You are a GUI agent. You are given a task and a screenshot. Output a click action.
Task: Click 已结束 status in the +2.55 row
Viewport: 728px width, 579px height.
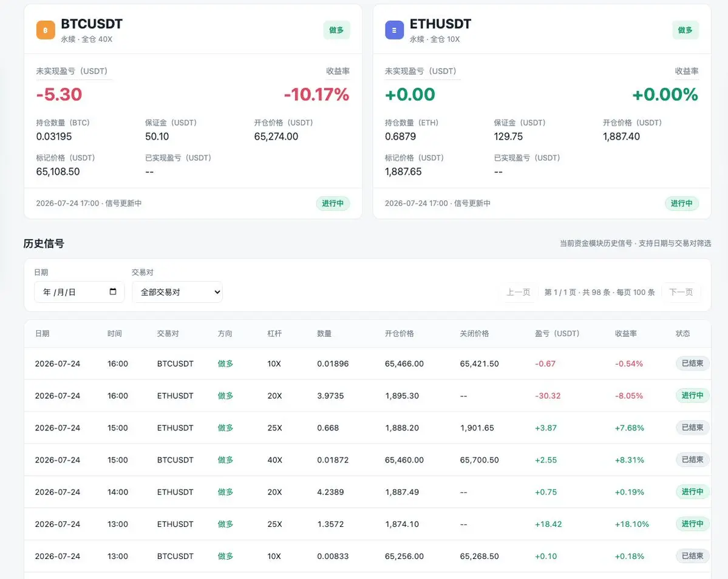[x=692, y=459]
